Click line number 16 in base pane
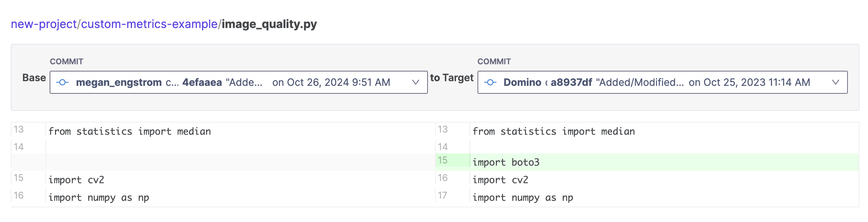This screenshot has height=222, width=868. point(19,195)
